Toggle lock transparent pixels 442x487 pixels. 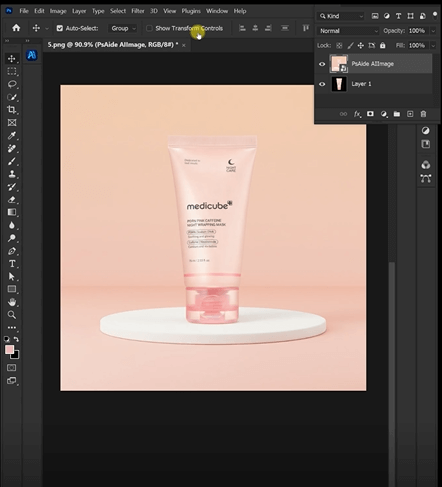coord(339,45)
